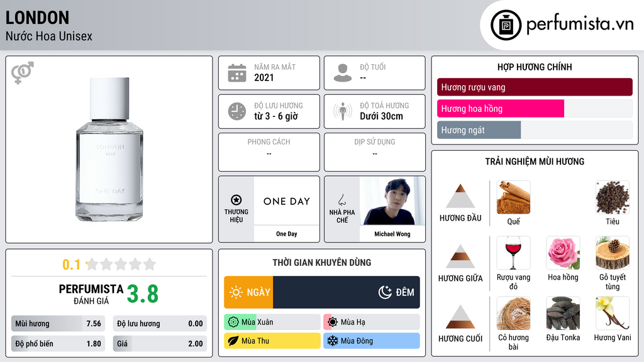The width and height of the screenshot is (644, 362).
Task: Select the Ngày daytime segment
Action: [x=248, y=292]
